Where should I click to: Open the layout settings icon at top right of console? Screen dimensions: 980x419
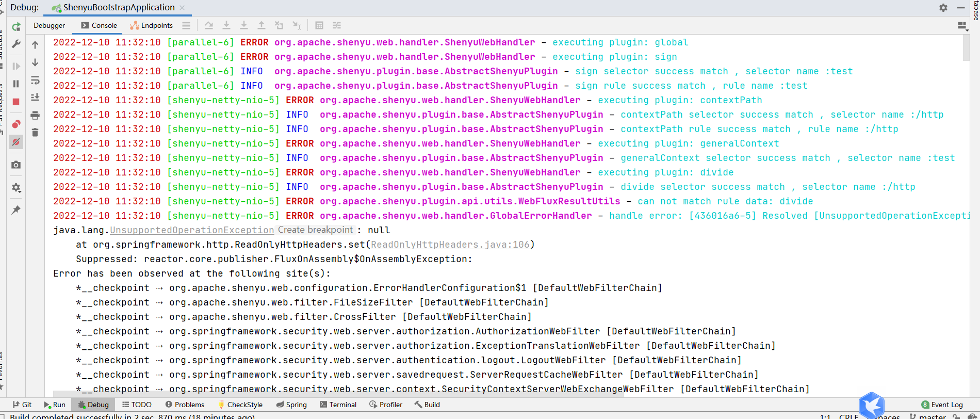point(962,25)
